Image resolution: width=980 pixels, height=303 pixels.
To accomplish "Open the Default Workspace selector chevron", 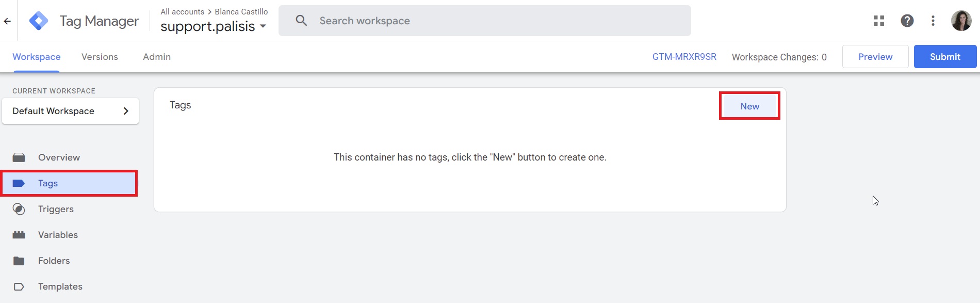I will point(126,111).
